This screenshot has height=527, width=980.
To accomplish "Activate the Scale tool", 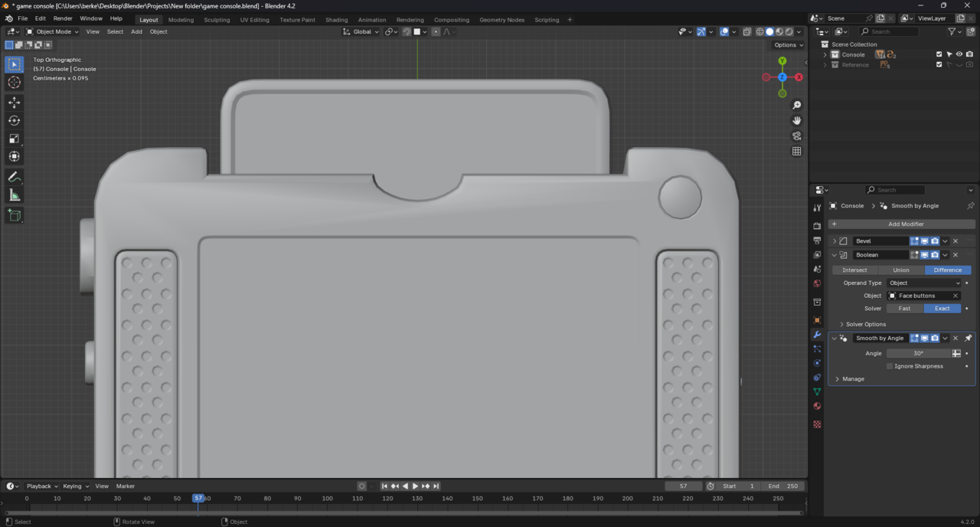I will [14, 139].
